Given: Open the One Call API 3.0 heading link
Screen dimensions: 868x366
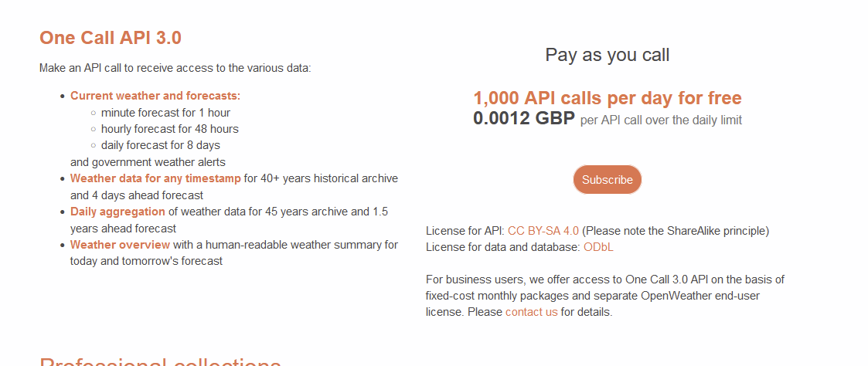Looking at the screenshot, I should coord(111,38).
